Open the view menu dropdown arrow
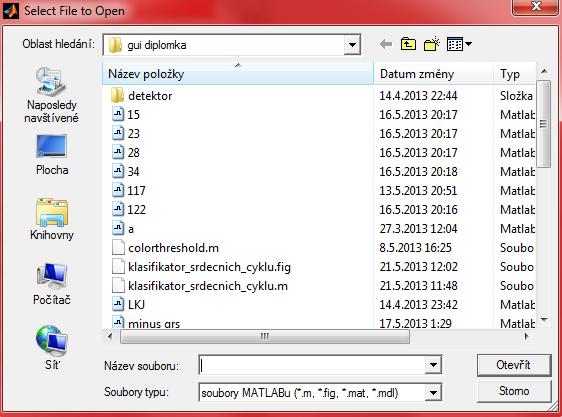Screen dimensions: 562x417 coord(468,44)
